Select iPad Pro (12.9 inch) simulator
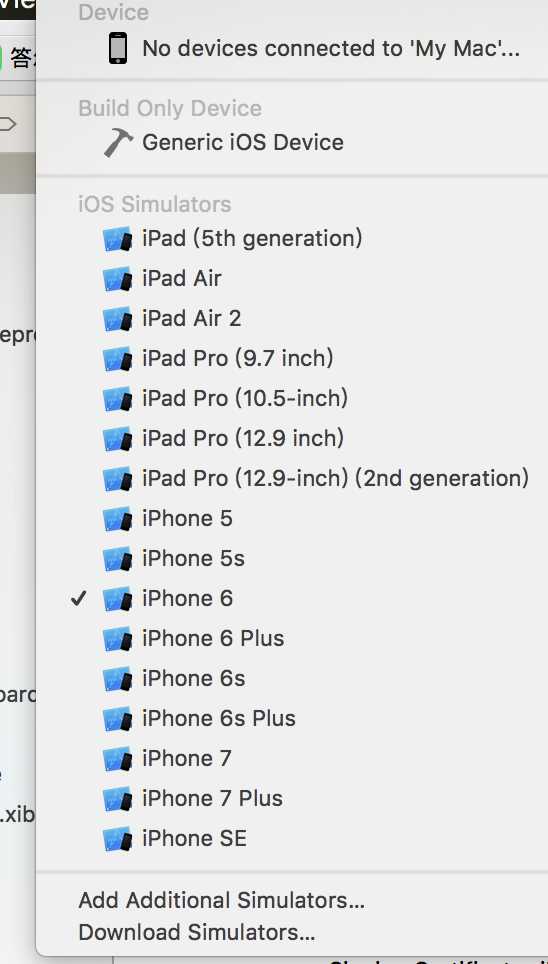 (292, 438)
